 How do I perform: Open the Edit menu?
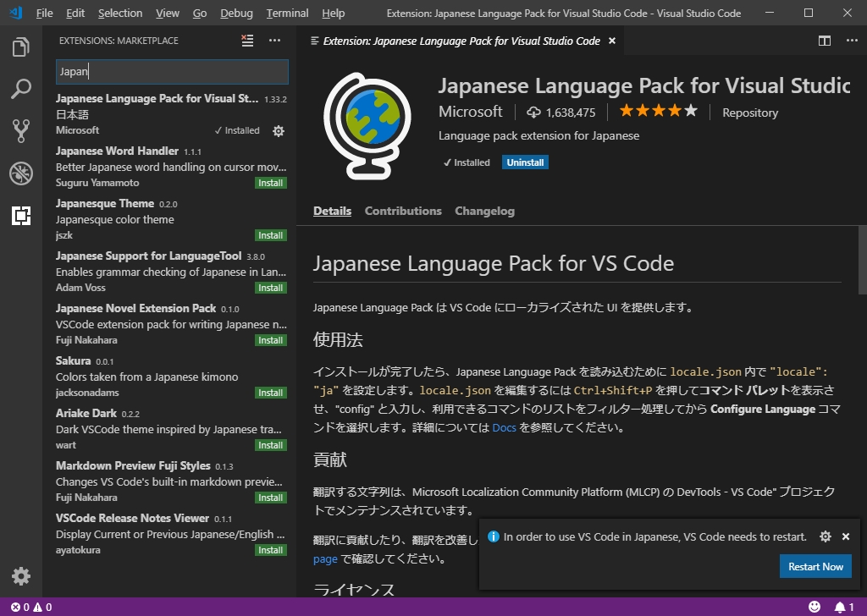click(x=75, y=14)
